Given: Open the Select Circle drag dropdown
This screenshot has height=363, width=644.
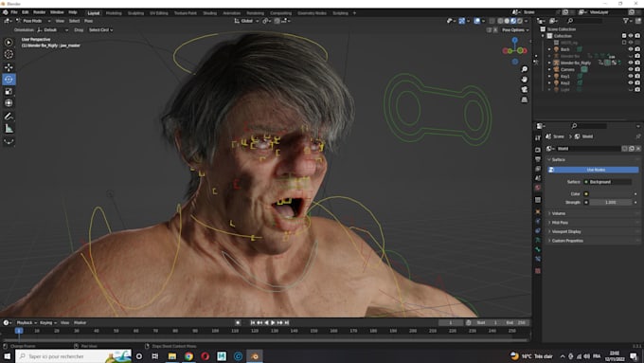Looking at the screenshot, I should click(100, 30).
